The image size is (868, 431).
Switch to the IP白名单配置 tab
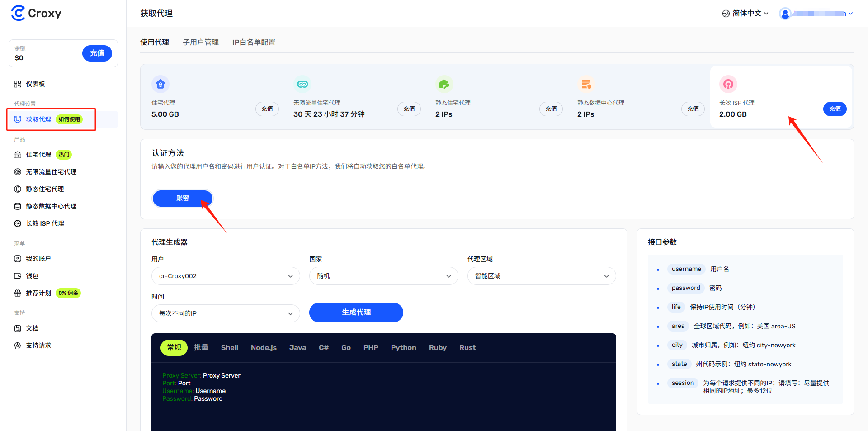pos(254,42)
